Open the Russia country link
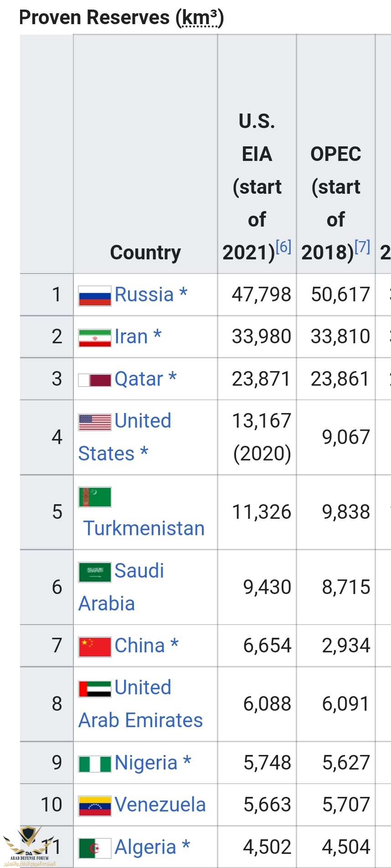Image resolution: width=391 pixels, height=868 pixels. [x=144, y=294]
